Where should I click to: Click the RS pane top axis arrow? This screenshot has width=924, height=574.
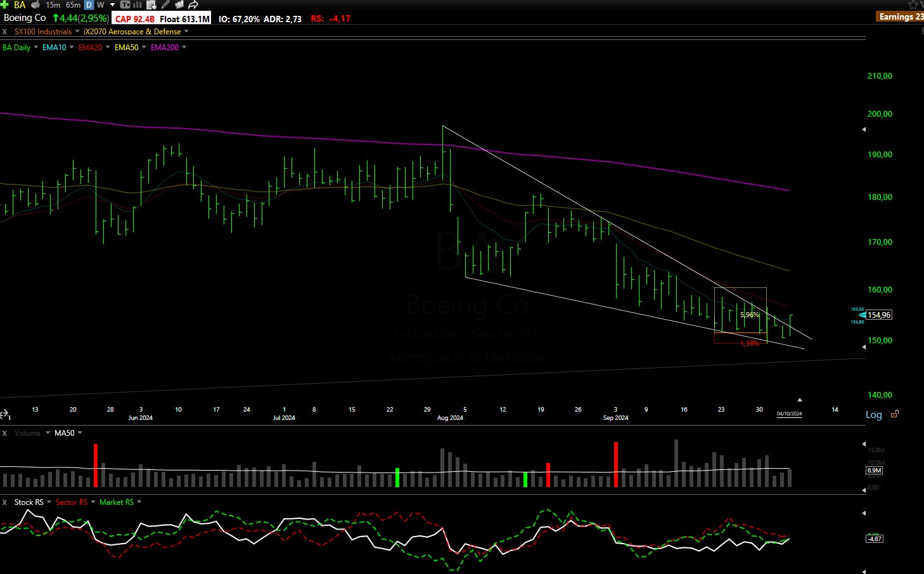864,512
